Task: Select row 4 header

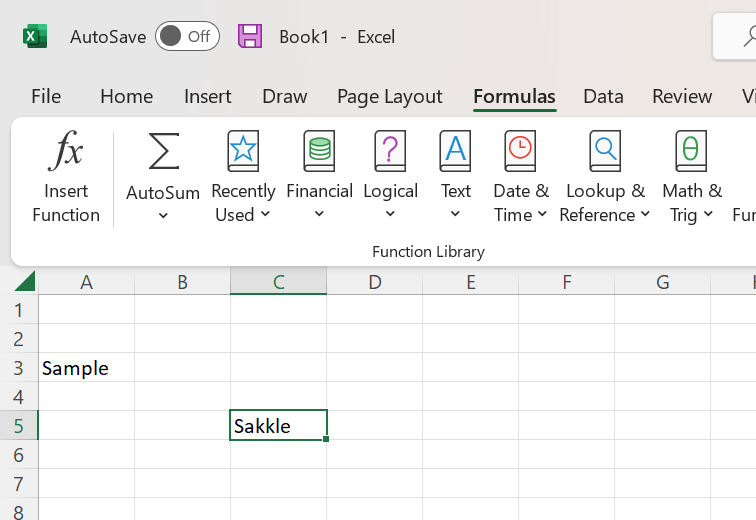Action: point(19,397)
